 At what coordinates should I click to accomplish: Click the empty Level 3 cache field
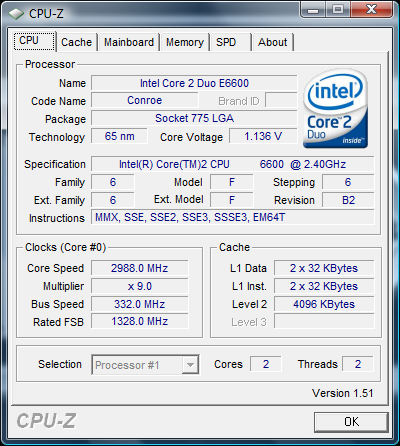click(324, 322)
